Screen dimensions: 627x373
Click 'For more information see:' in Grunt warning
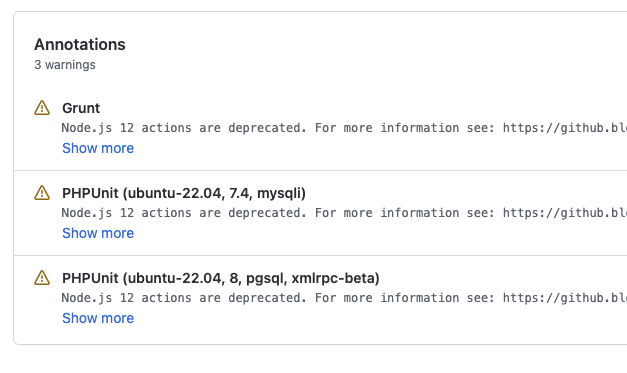(x=405, y=128)
